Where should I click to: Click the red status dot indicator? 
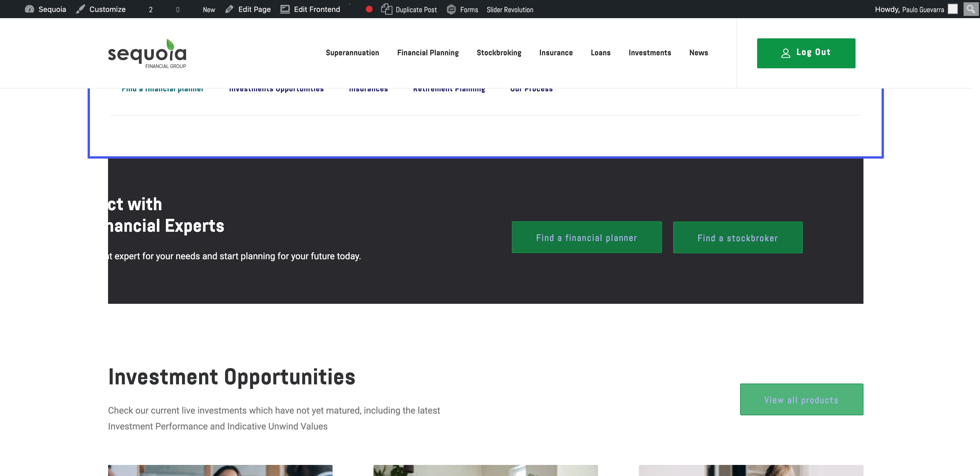coord(369,9)
